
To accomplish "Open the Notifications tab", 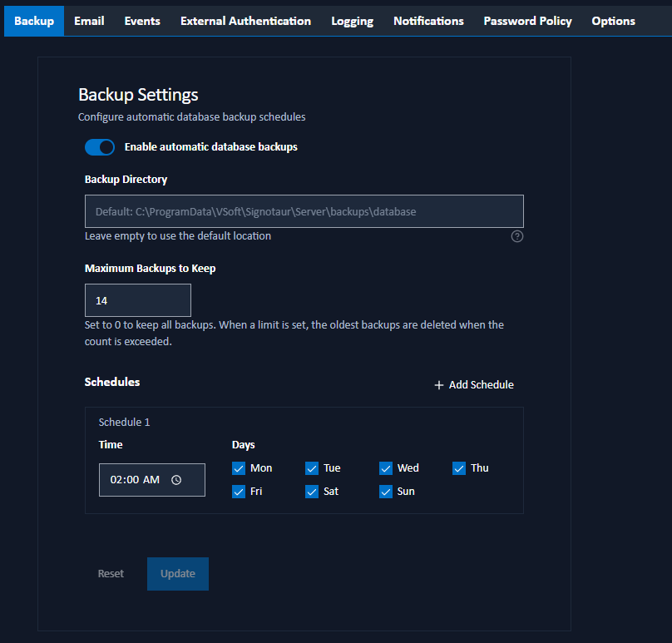I will tap(428, 21).
